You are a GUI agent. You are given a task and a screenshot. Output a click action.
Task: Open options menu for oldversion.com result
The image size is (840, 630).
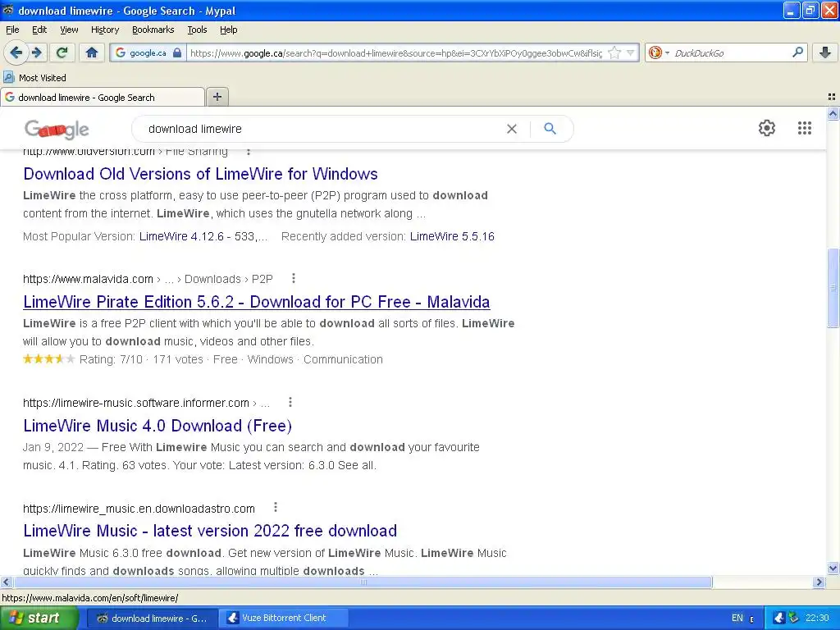pos(248,153)
